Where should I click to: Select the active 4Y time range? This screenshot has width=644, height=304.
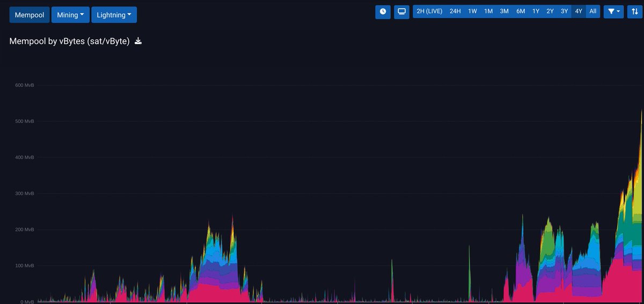(579, 11)
